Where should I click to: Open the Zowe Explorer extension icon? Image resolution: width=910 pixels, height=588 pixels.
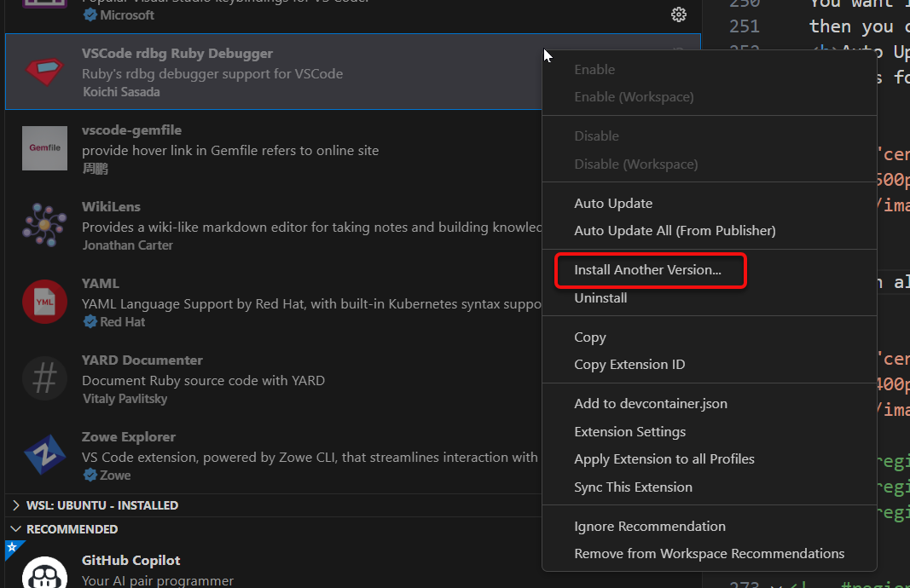coord(44,454)
